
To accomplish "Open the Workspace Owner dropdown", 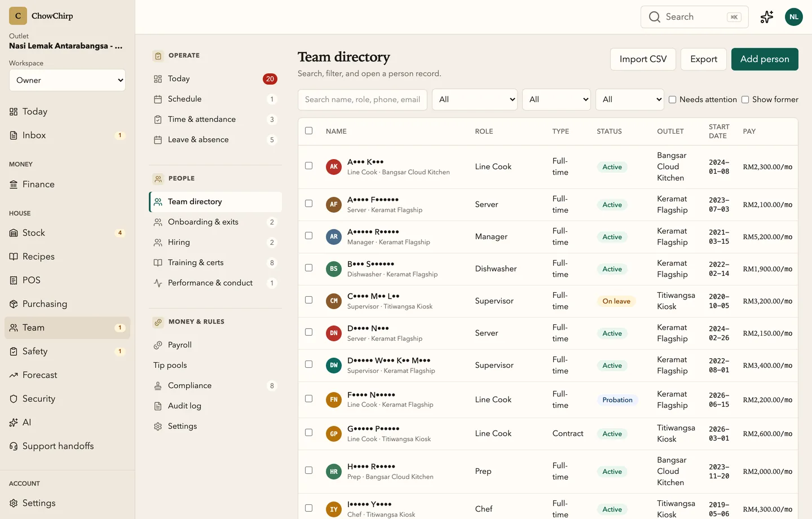I will click(x=67, y=80).
